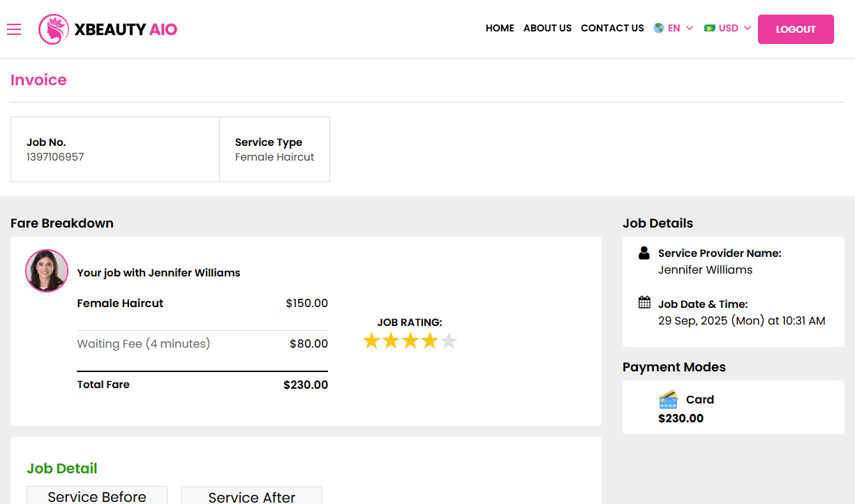The width and height of the screenshot is (855, 504).
Task: Select the Service Before tab
Action: coord(97,496)
